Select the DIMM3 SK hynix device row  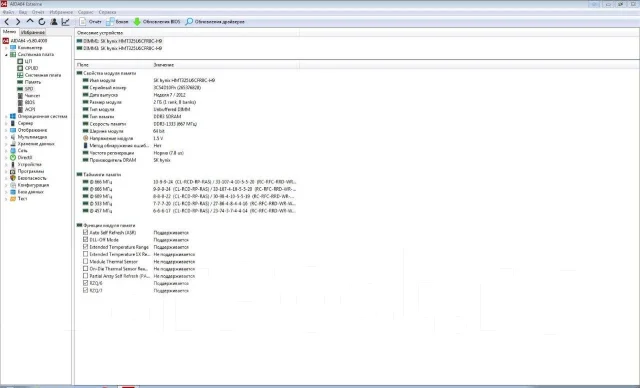click(x=119, y=48)
